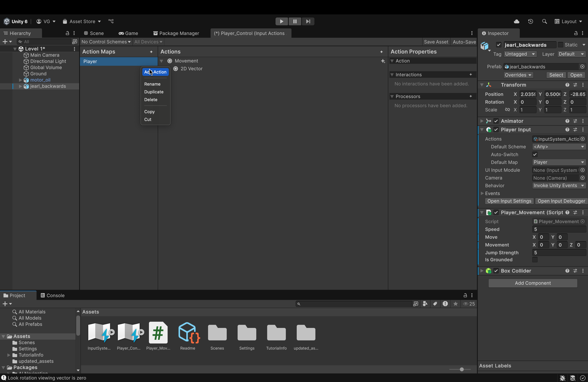Expand motor_oil in the Hierarchy

[20, 80]
